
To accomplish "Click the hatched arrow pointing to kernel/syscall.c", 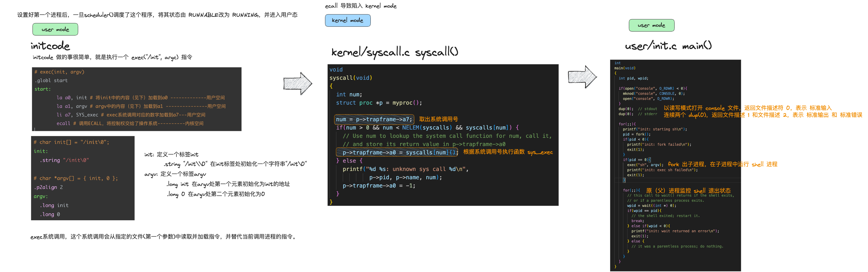I will pos(297,83).
